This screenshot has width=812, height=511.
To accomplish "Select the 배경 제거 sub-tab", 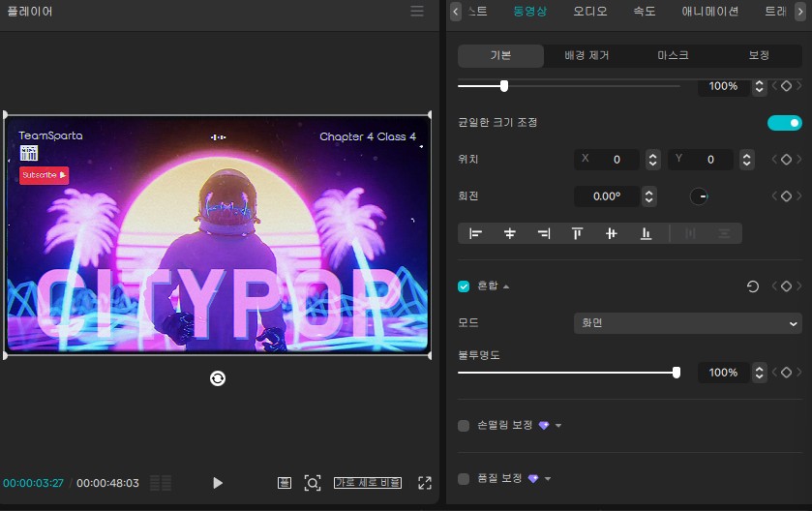I will (586, 55).
